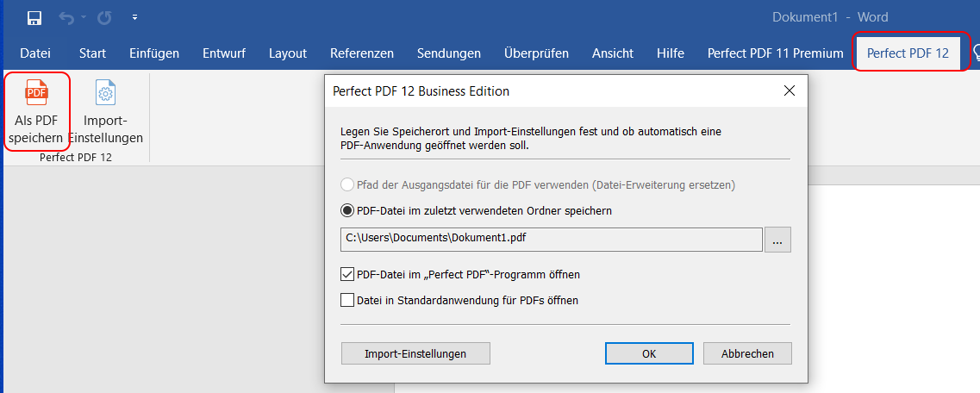Click the lightbulb Tell Me icon
Viewport: 980px width, 393px height.
coord(976,52)
